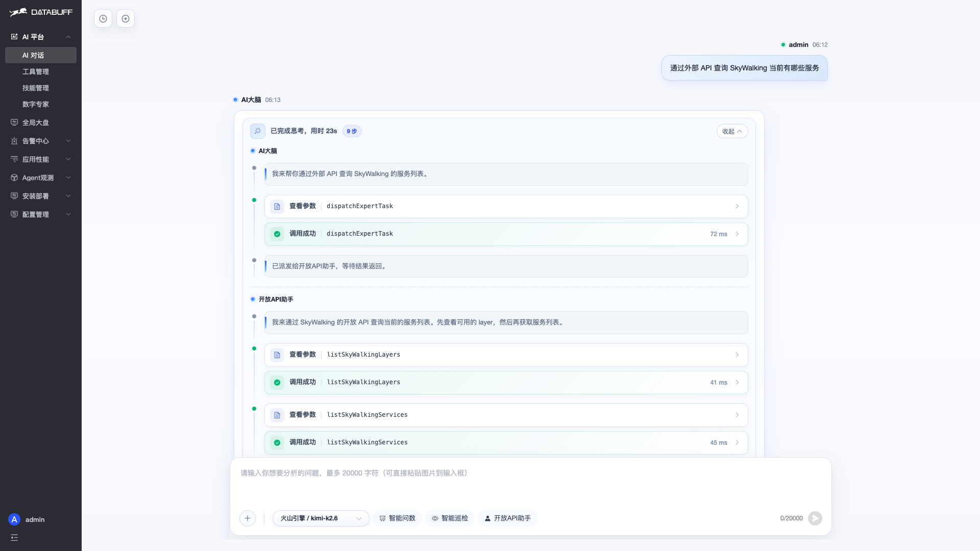Image resolution: width=980 pixels, height=551 pixels.
Task: Start new chat with plus-circle icon
Action: pos(126,19)
